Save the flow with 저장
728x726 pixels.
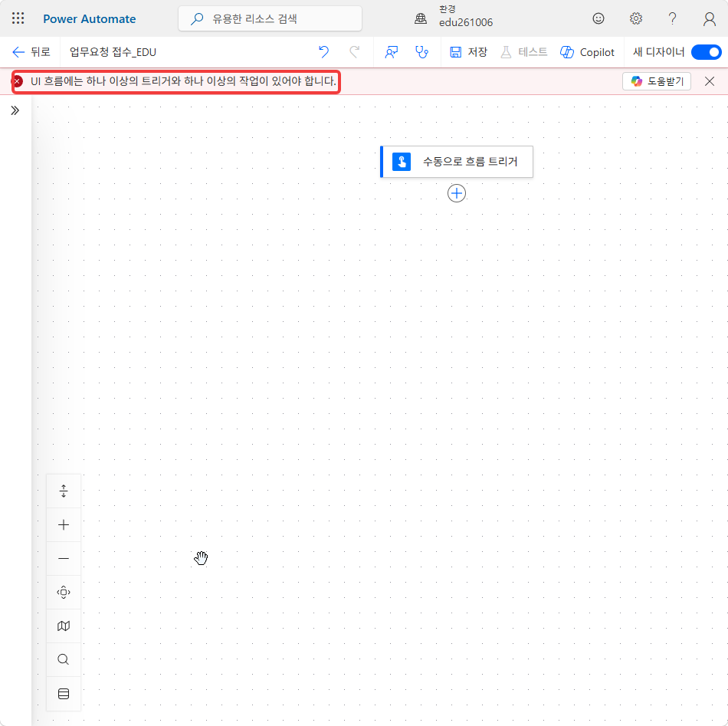coord(468,52)
